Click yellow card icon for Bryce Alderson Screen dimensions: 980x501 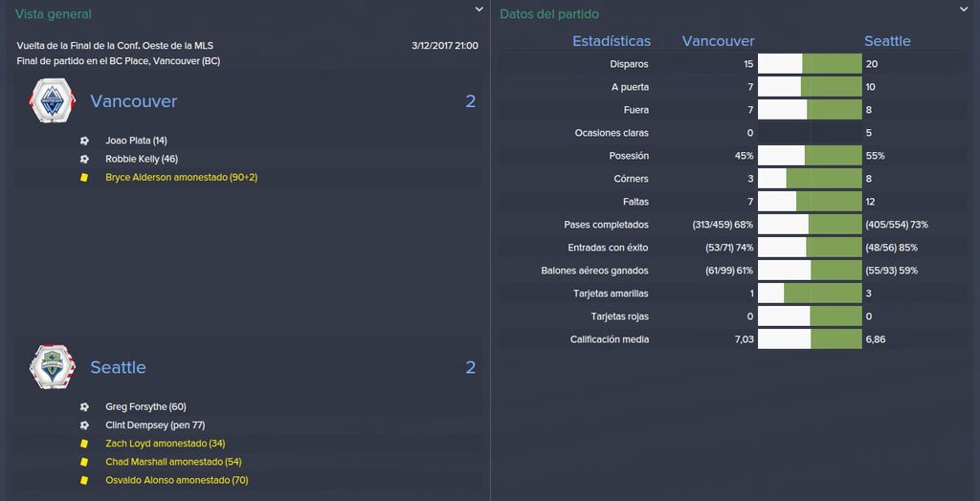click(x=84, y=178)
